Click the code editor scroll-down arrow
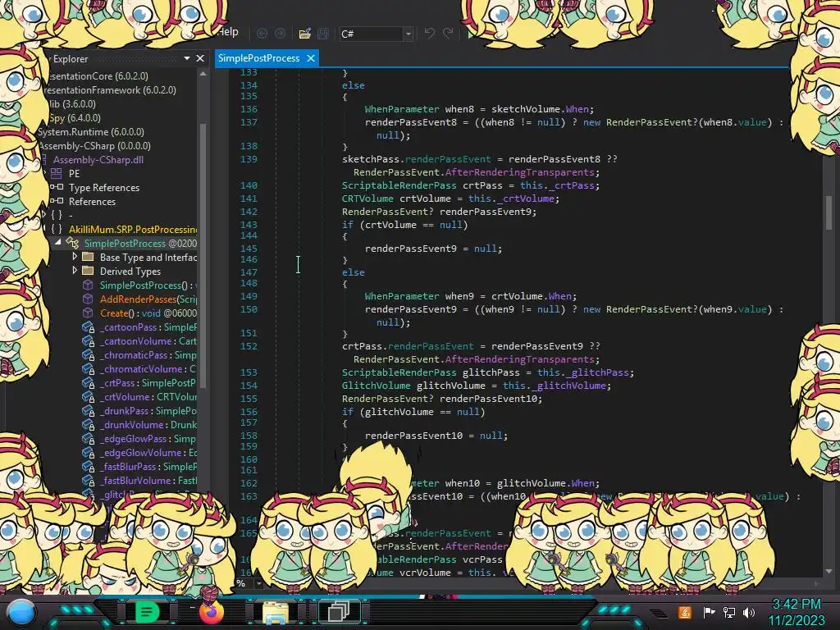 (829, 571)
